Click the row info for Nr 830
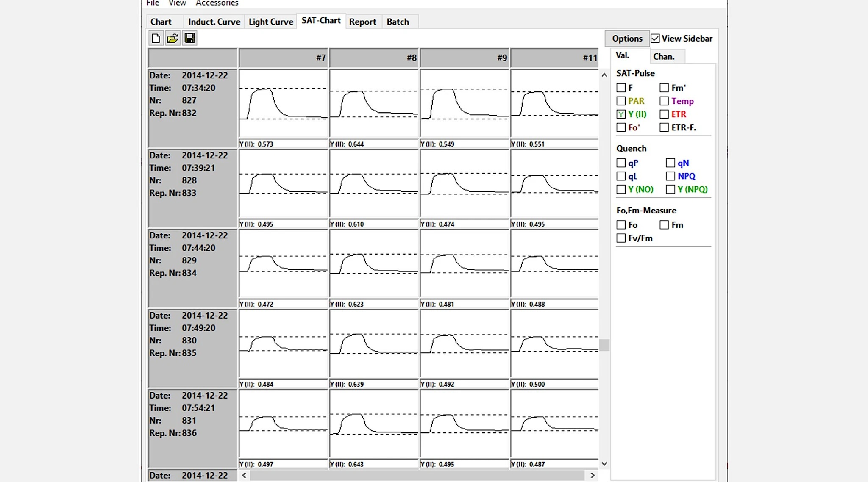The width and height of the screenshot is (868, 482). click(x=192, y=348)
